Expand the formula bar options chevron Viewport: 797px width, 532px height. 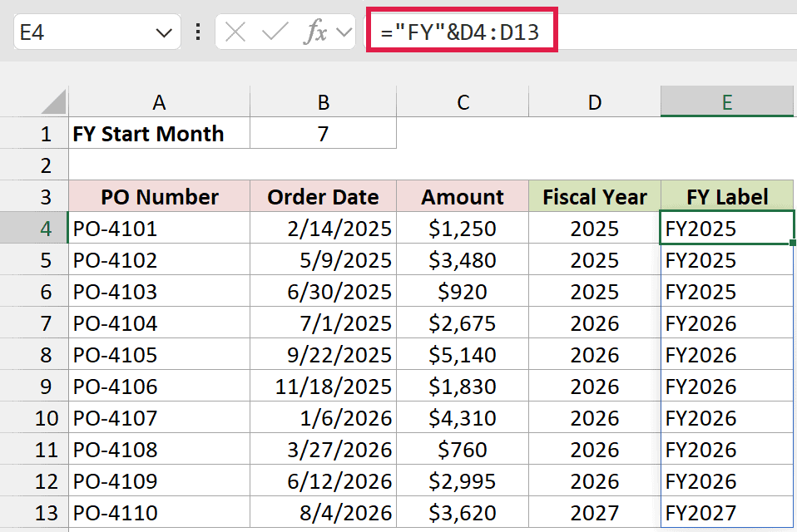point(344,33)
